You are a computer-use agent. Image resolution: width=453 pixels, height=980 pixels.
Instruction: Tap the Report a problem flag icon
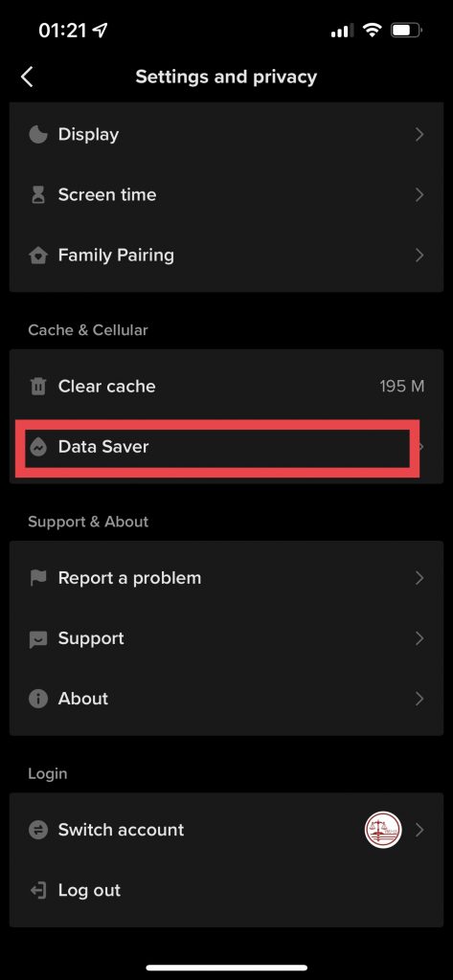(x=38, y=578)
